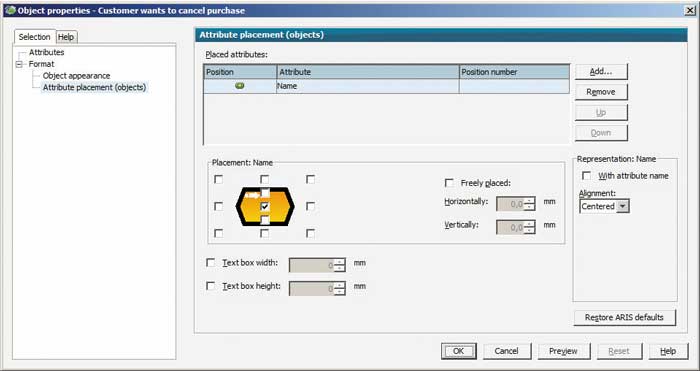Switch to the Help tab
The image size is (700, 371).
[x=66, y=37]
